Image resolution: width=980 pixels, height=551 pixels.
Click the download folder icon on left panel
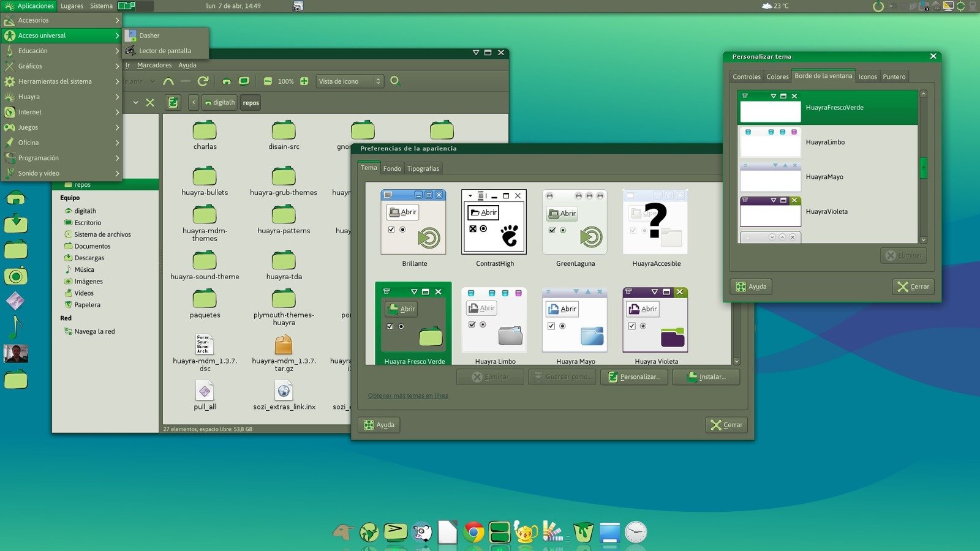pyautogui.click(x=15, y=223)
